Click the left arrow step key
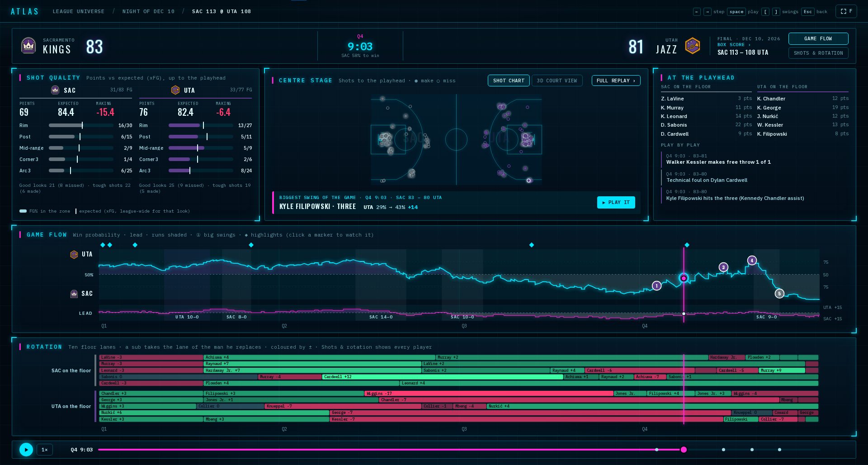 click(x=697, y=12)
